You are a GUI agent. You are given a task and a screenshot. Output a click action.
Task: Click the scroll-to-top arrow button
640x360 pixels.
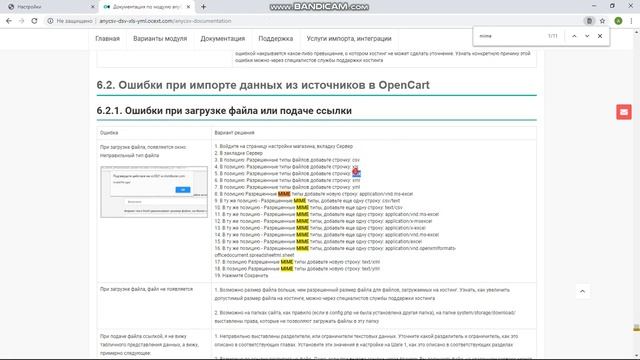click(x=582, y=291)
